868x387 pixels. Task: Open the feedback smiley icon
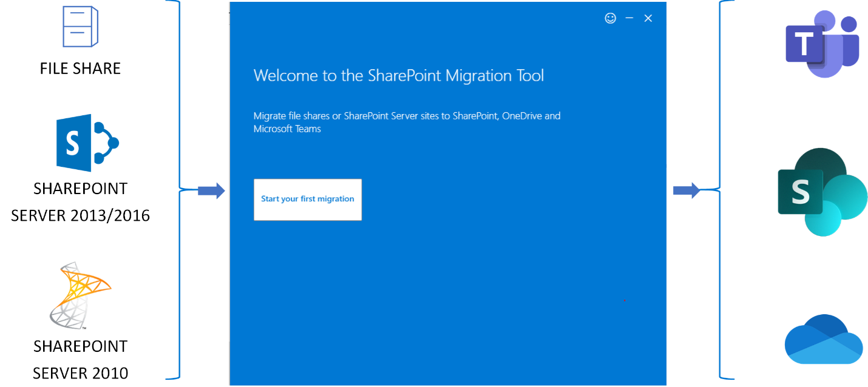[x=610, y=18]
